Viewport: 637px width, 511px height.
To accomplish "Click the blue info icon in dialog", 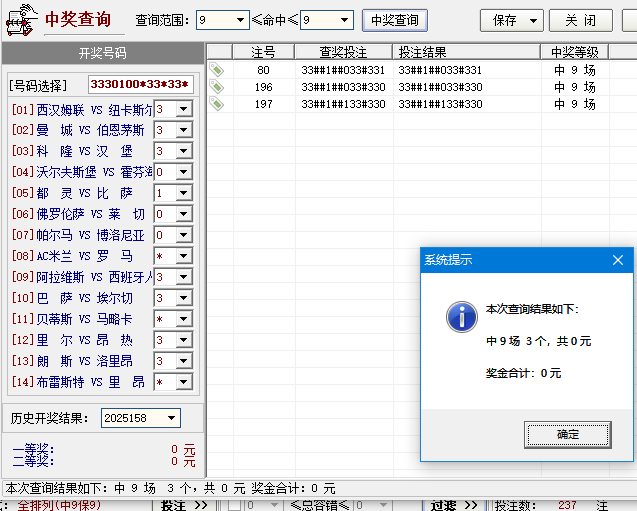I will pos(460,317).
